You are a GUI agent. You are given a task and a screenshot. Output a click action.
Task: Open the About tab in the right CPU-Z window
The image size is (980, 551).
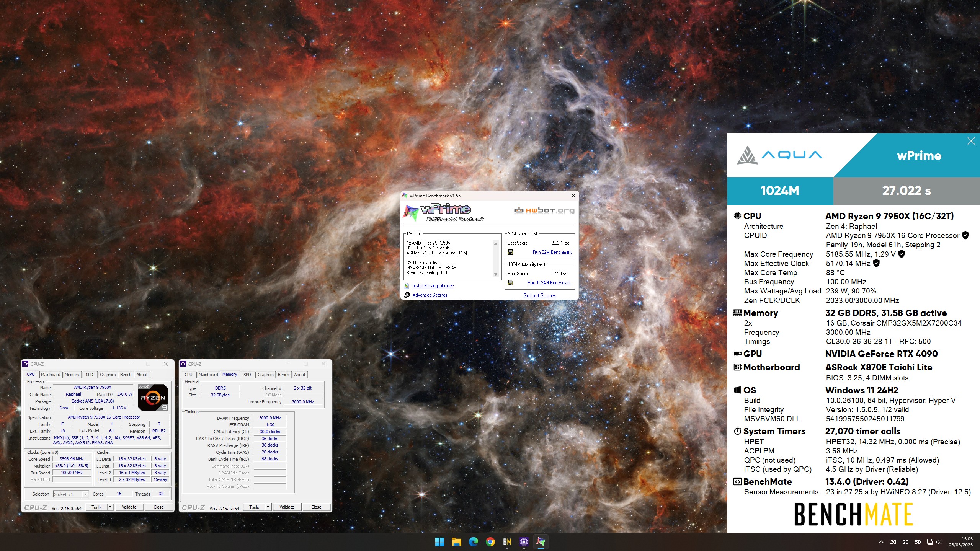[300, 375]
